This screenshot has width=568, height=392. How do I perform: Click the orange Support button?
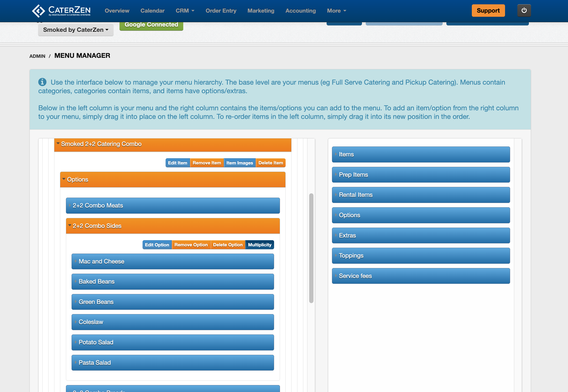(488, 11)
